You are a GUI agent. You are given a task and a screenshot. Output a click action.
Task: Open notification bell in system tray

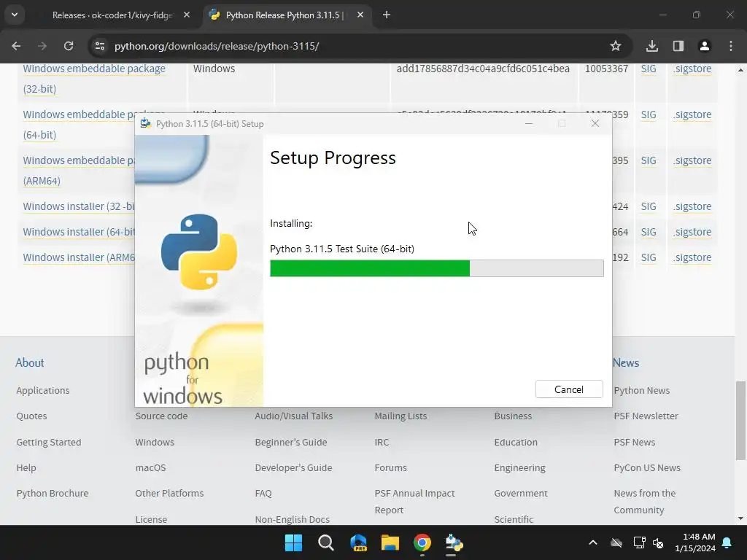[x=727, y=542]
